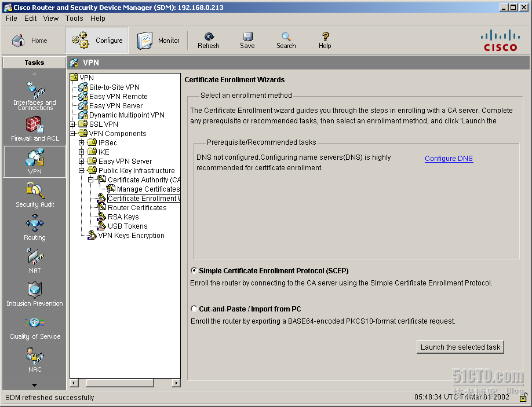The height and width of the screenshot is (407, 532).
Task: Click the padlock icon in status bar
Action: tap(523, 397)
